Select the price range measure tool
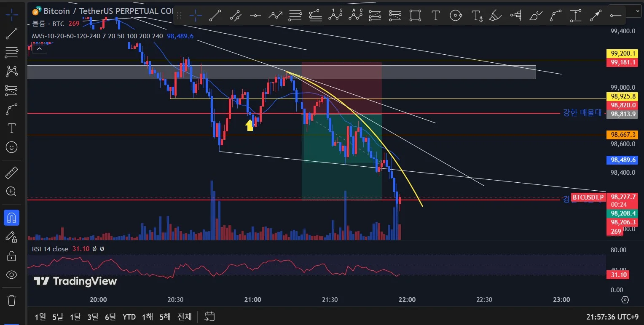The width and height of the screenshot is (644, 325). [x=575, y=16]
